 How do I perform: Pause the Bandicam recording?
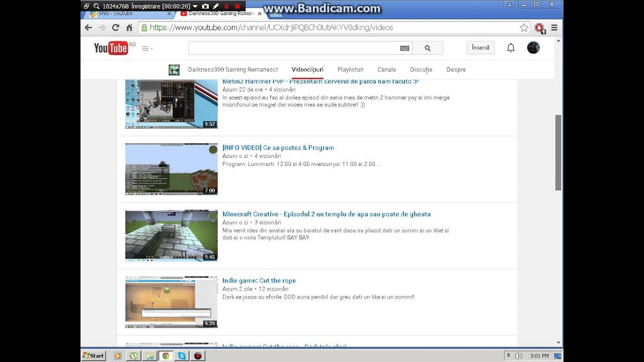pos(227,6)
